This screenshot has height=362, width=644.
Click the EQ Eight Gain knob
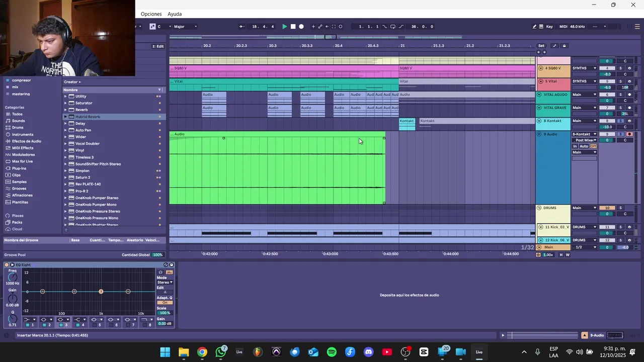click(x=12, y=298)
